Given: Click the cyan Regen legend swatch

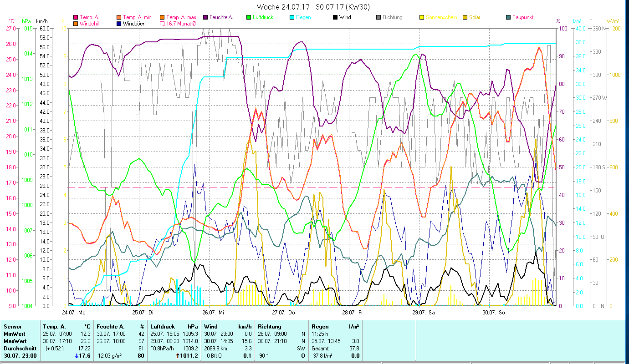Looking at the screenshot, I should [x=291, y=17].
